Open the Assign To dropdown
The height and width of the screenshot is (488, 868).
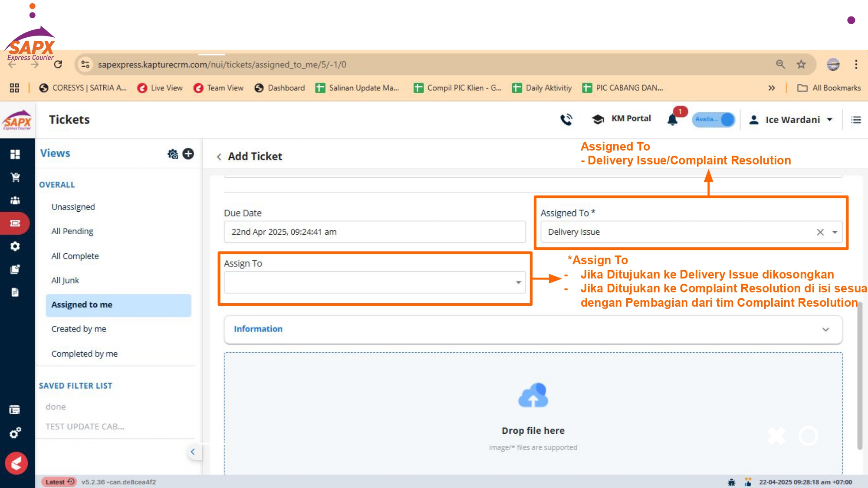coord(375,282)
